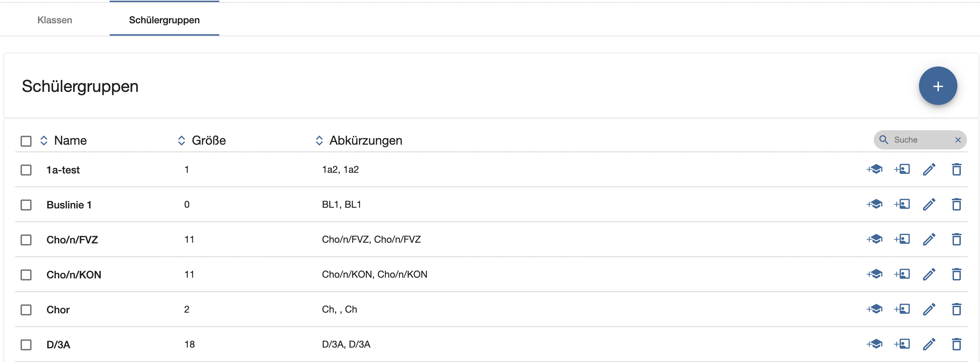Click the magnifier icon in the search box
This screenshot has height=362, width=980.
click(x=884, y=140)
